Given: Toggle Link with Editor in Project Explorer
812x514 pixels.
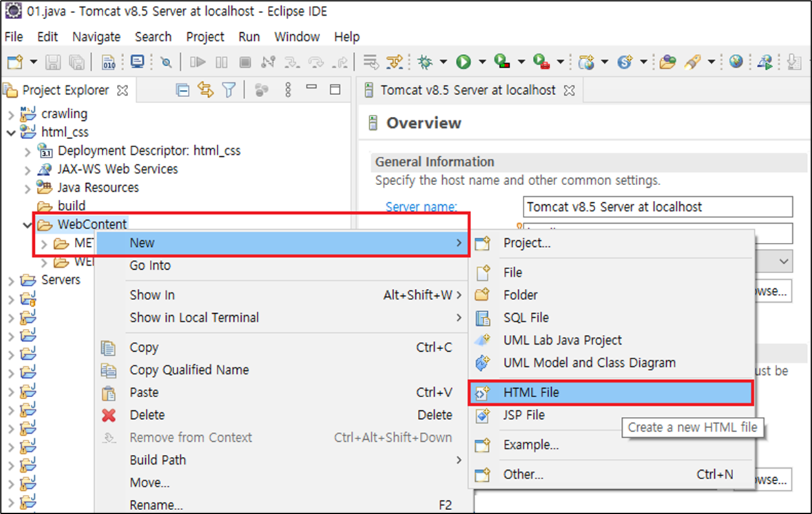Looking at the screenshot, I should click(x=206, y=90).
